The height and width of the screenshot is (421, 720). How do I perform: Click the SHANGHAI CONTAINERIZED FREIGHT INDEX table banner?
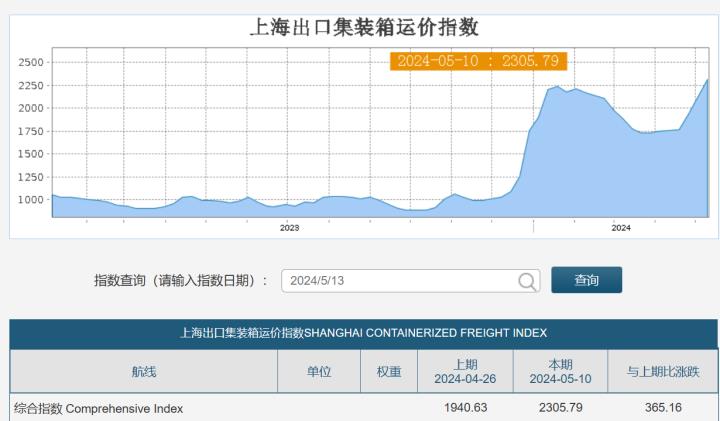coord(363,333)
